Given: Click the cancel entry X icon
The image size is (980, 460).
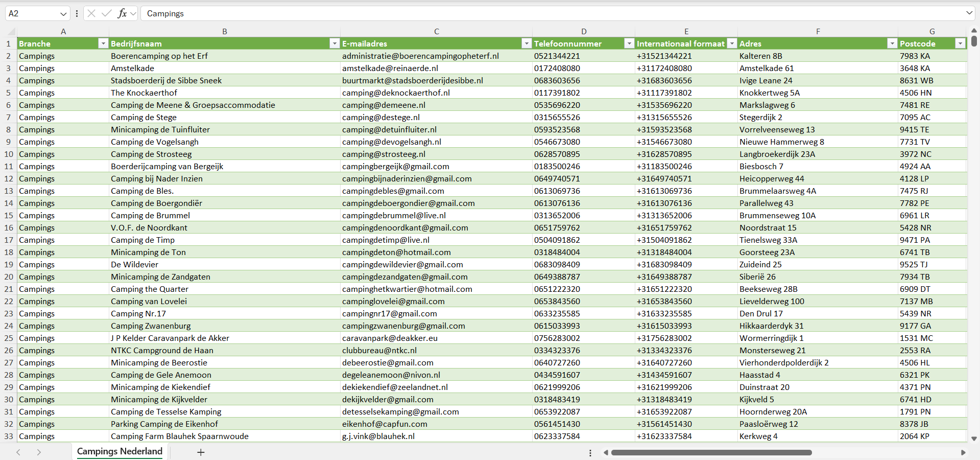Looking at the screenshot, I should (91, 13).
